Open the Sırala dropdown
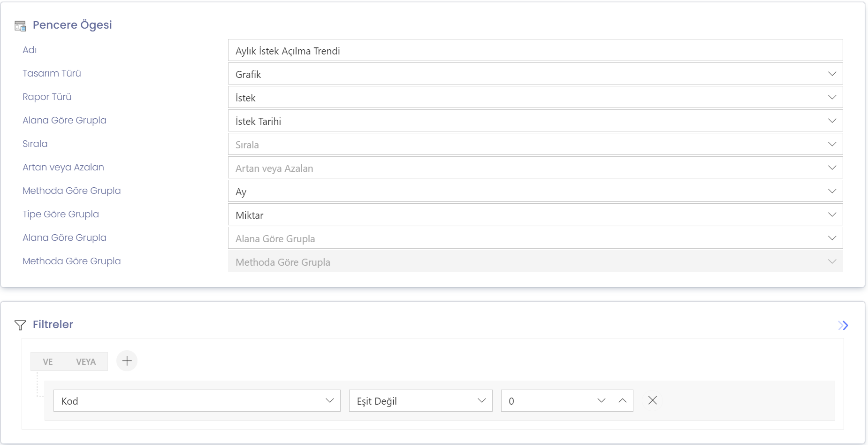868x445 pixels. [535, 144]
